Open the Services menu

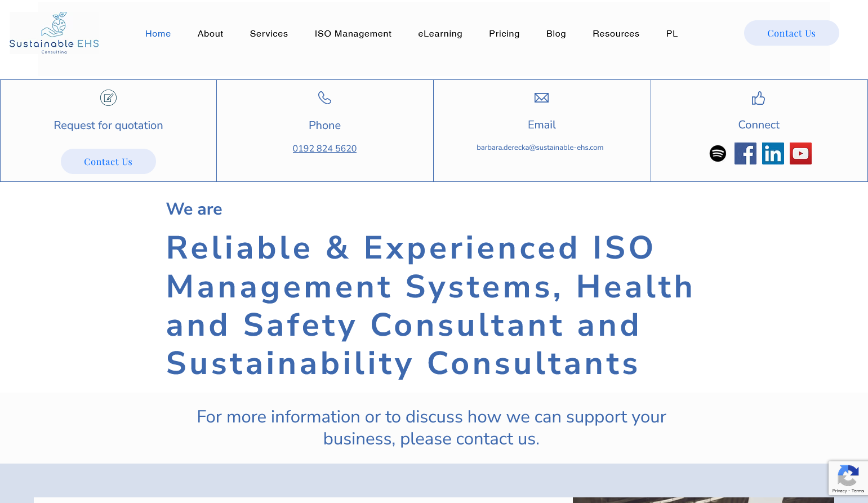click(x=269, y=34)
